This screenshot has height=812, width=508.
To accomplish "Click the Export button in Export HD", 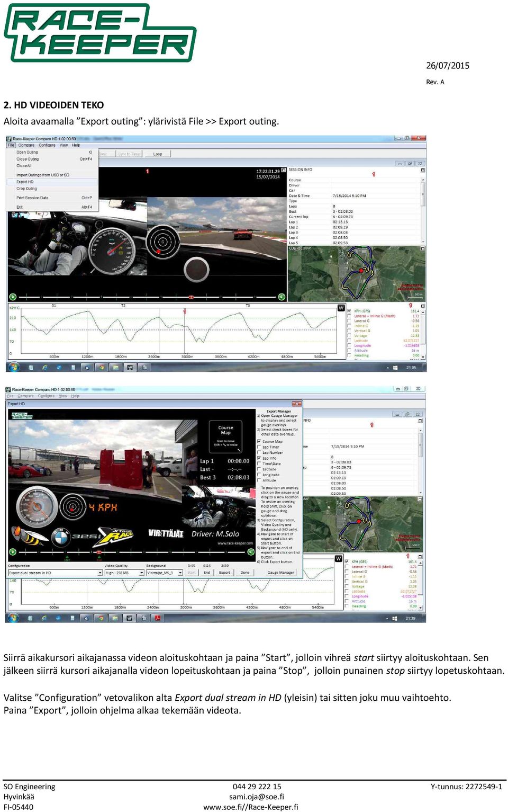I will 224,573.
